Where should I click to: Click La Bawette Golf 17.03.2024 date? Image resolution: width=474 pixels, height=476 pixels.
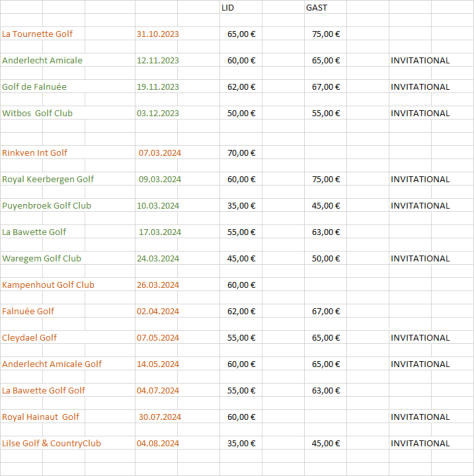(160, 232)
